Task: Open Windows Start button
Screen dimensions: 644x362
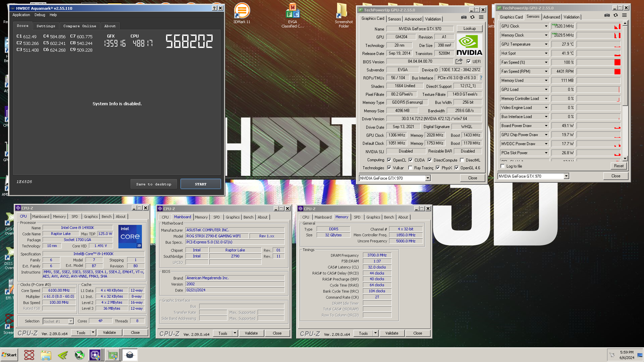Action: [x=9, y=355]
